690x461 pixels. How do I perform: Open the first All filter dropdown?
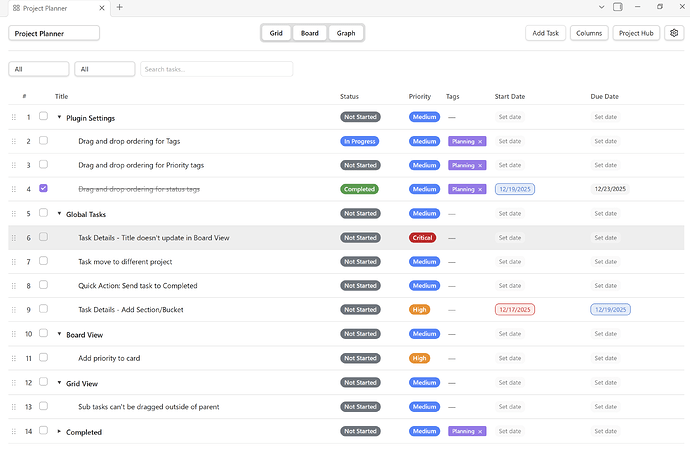pos(39,69)
